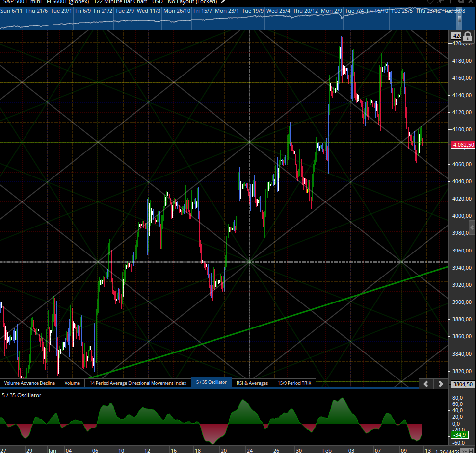Select the 14 Period Average Directional Movement Index tab
The image size is (476, 453).
pyautogui.click(x=138, y=383)
